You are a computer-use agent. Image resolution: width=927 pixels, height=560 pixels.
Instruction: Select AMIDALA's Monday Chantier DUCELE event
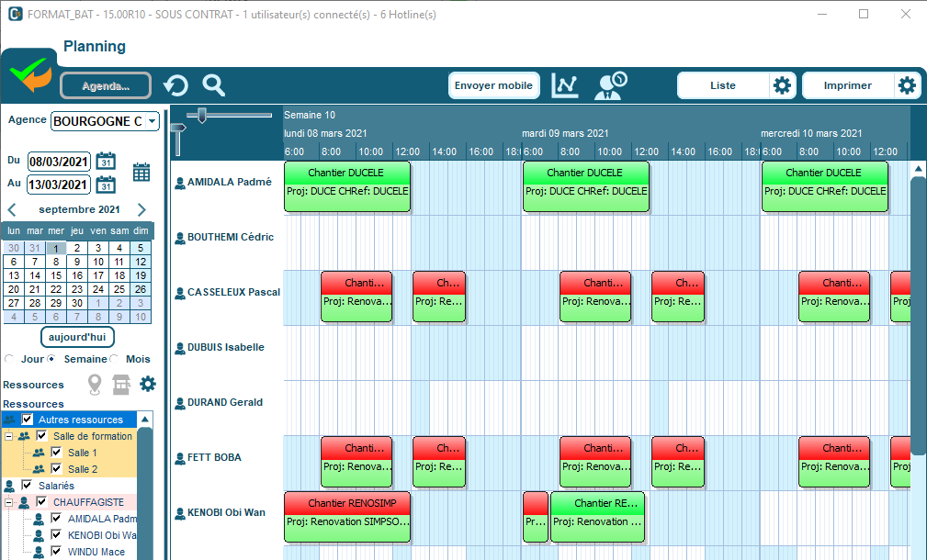[x=347, y=186]
